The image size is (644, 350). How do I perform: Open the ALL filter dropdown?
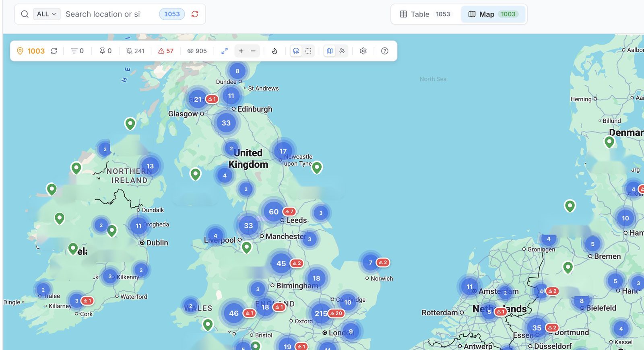47,14
